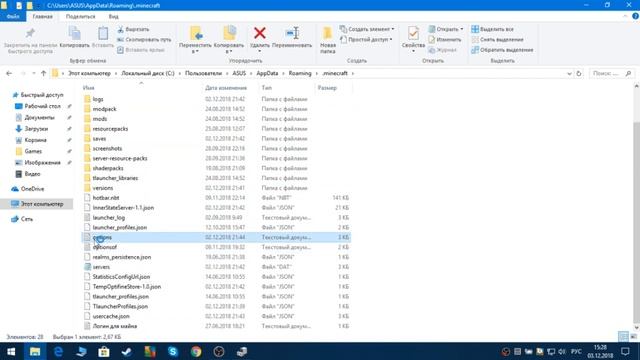Screen dimensions: 640x360
Task: Click the Up one level arrow
Action: (43, 73)
